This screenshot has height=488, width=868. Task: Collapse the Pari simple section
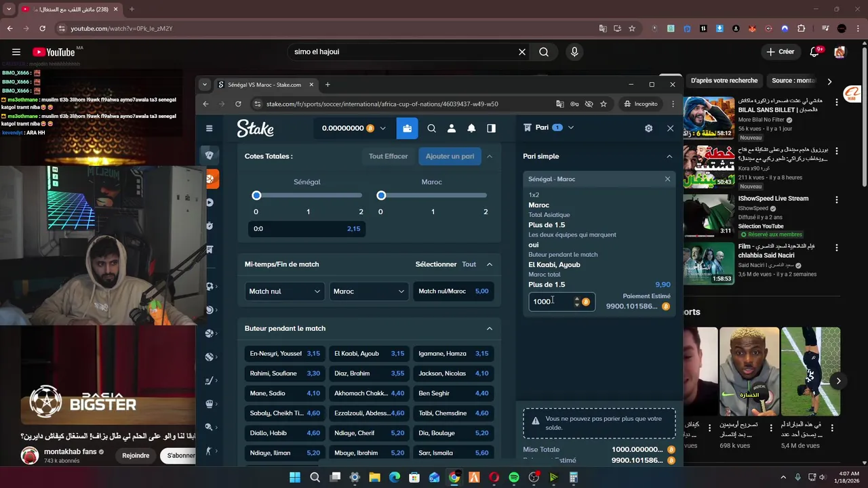coord(669,157)
